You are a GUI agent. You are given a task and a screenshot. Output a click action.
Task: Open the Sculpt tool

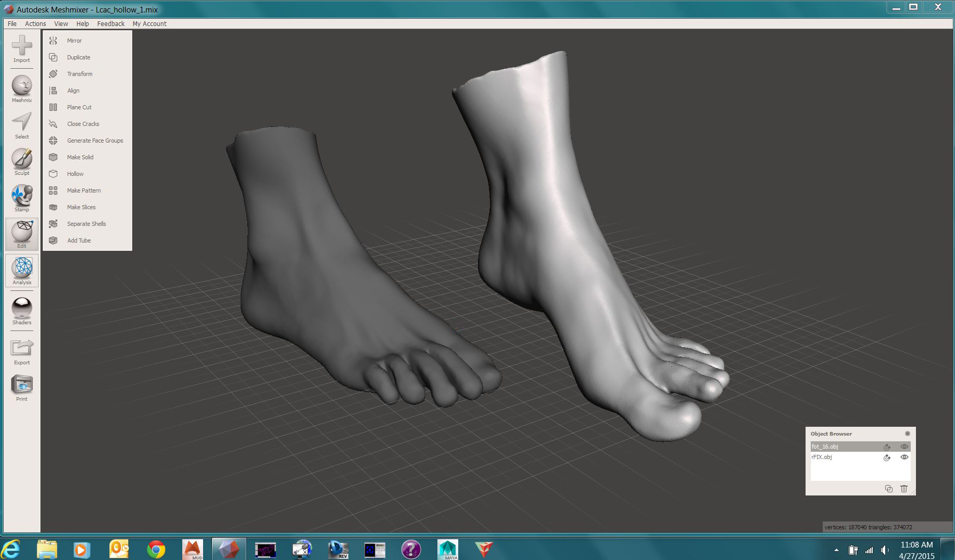(x=21, y=160)
